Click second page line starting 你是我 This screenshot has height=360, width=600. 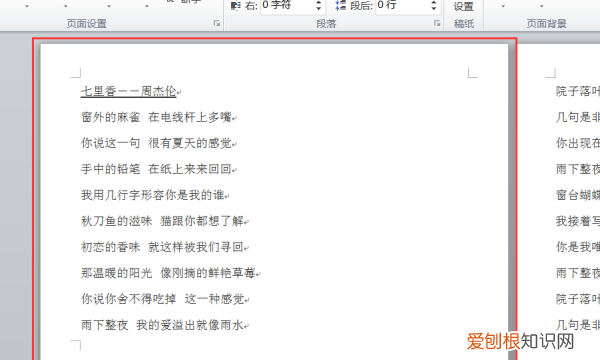[x=578, y=247]
